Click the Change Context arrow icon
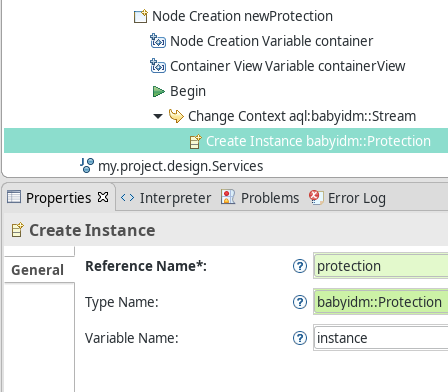 [176, 116]
